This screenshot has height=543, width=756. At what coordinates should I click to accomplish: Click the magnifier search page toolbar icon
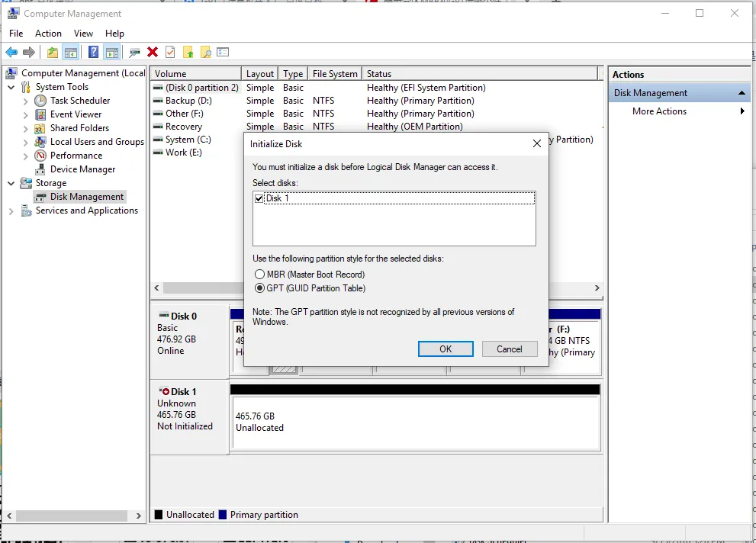coord(206,52)
